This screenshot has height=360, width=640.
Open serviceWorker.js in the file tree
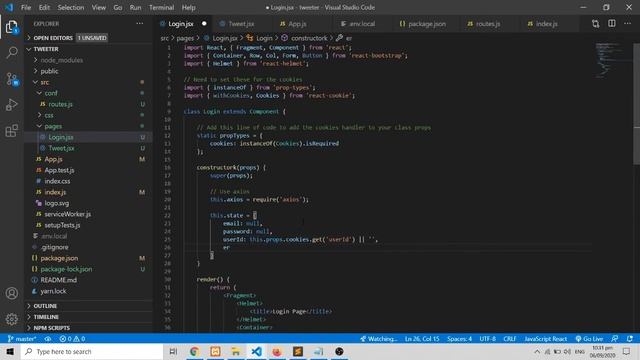[89, 214]
